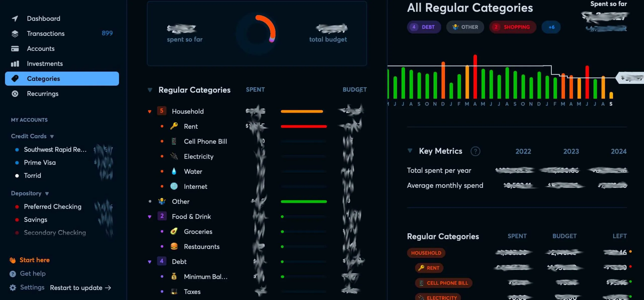The width and height of the screenshot is (644, 300).
Task: Click the Start here onboarding button
Action: [x=34, y=260]
